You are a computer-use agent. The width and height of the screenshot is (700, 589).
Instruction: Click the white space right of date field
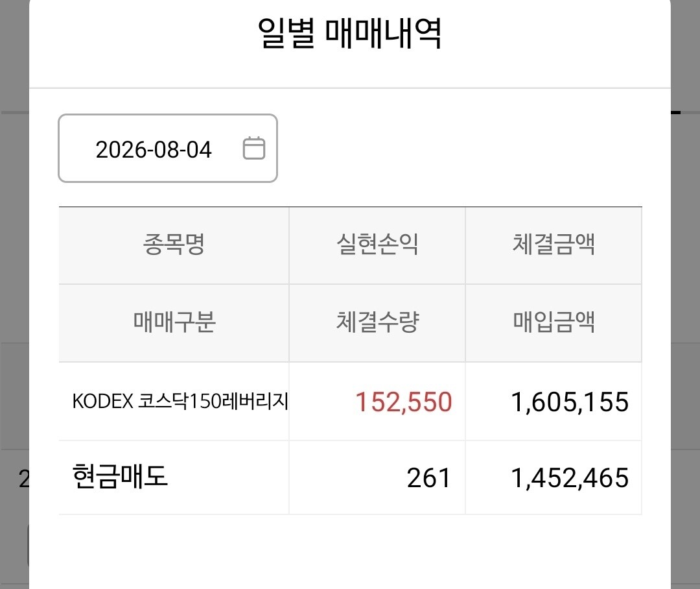pos(460,149)
